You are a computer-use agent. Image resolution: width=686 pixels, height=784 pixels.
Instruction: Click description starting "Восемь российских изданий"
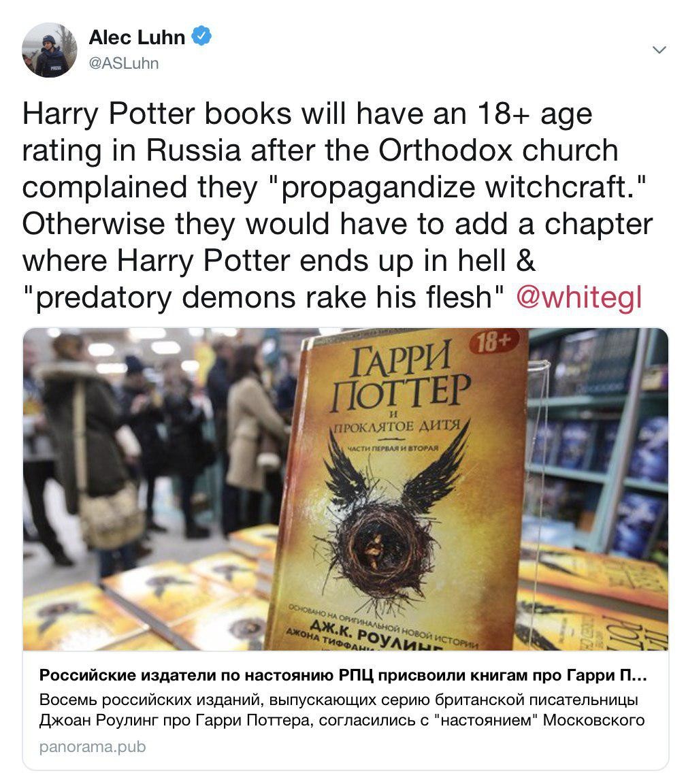[x=342, y=710]
